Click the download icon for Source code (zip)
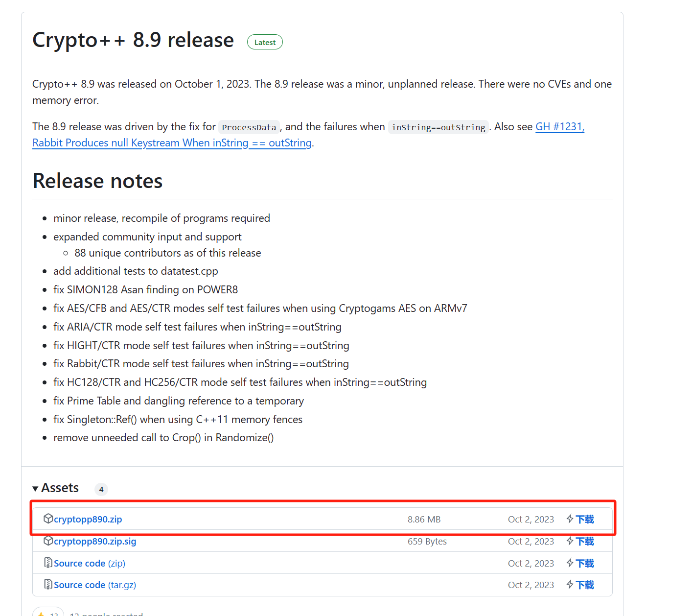 pos(569,563)
